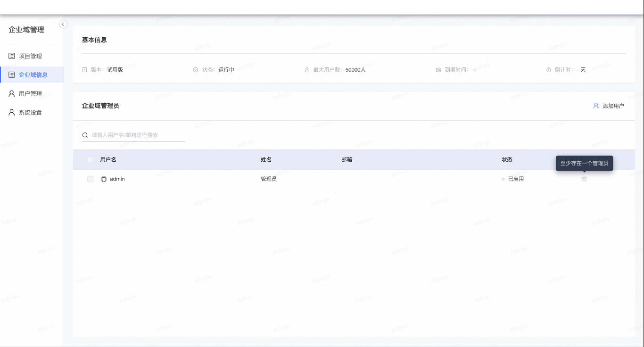Collapse the sidebar with the chevron button
644x347 pixels.
(63, 24)
